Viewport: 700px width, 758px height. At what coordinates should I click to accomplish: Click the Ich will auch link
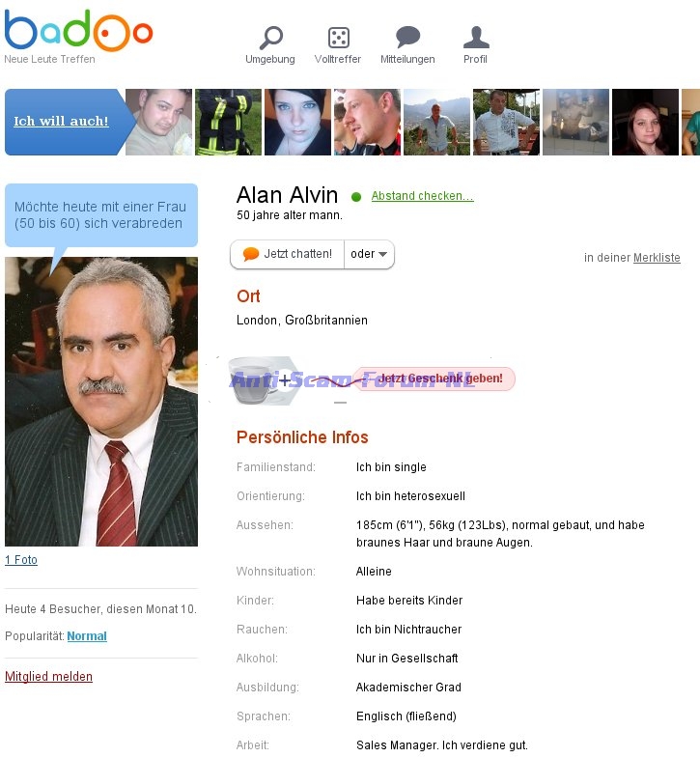pyautogui.click(x=61, y=121)
